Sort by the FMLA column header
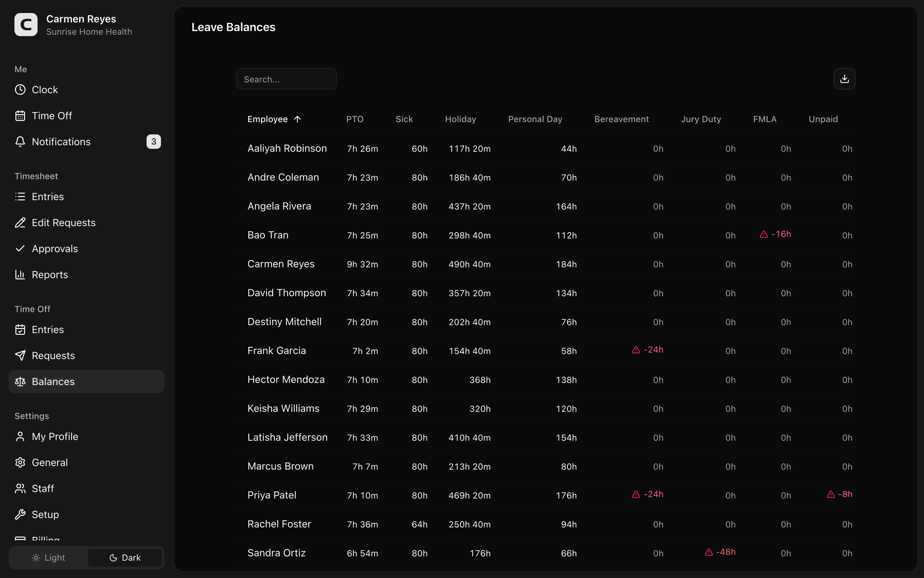 click(x=765, y=119)
